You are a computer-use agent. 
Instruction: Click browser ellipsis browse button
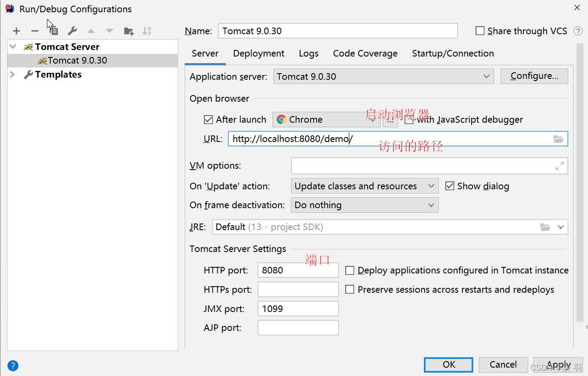390,120
